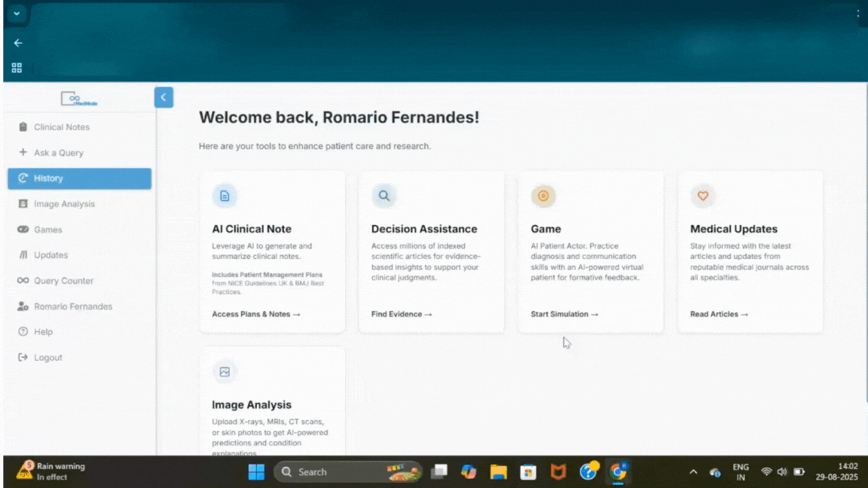Click the Game card target icon
This screenshot has height=488, width=868.
coord(543,196)
